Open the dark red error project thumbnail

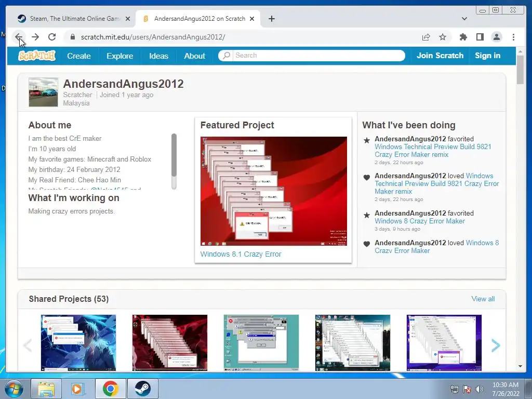click(x=170, y=343)
